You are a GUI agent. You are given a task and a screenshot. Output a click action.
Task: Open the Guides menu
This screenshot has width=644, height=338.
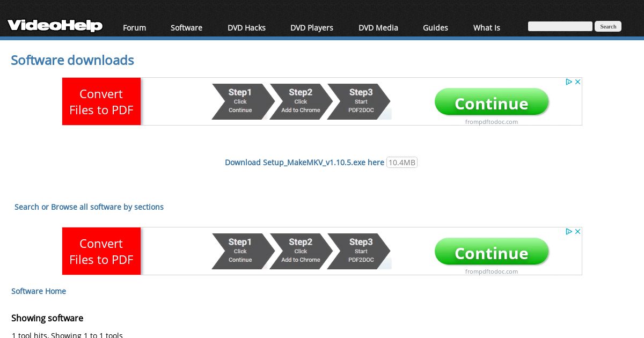pos(435,28)
